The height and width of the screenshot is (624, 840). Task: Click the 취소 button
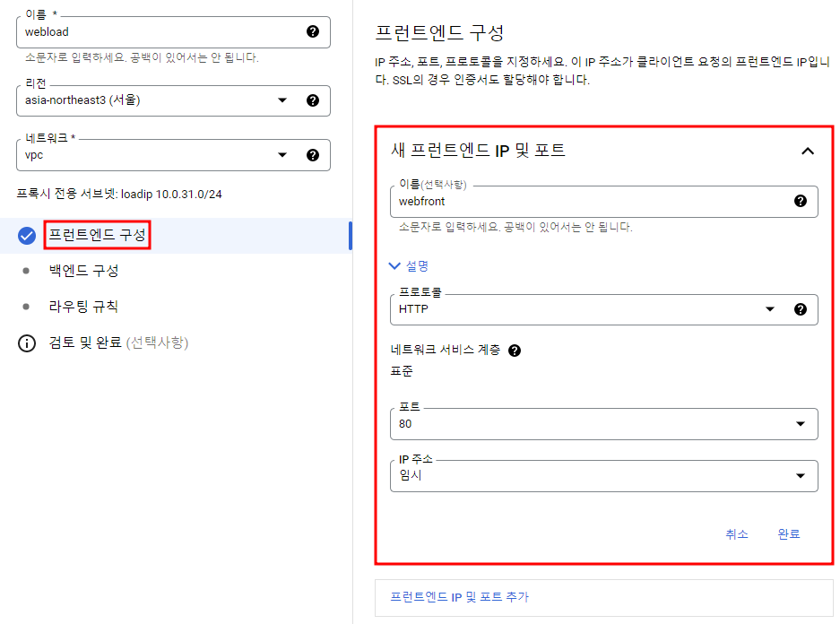[737, 533]
